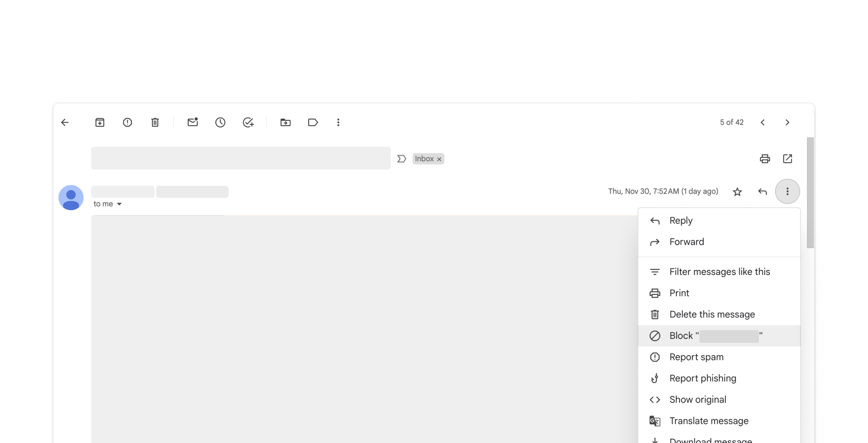The image size is (868, 443).
Task: Click the snooze email icon
Action: 220,122
